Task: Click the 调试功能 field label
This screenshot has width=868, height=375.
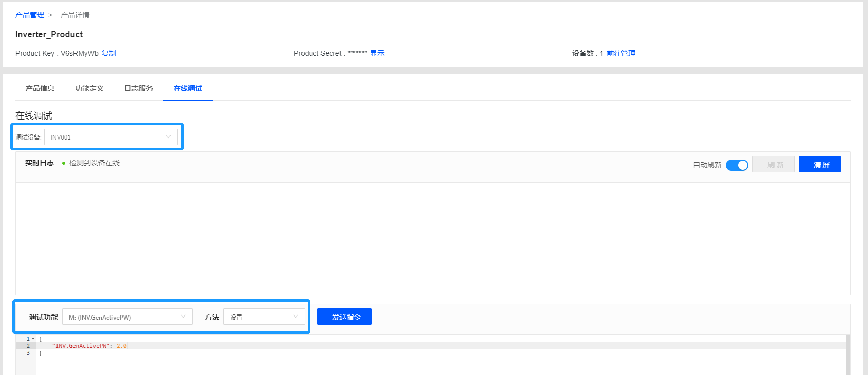Action: click(44, 317)
